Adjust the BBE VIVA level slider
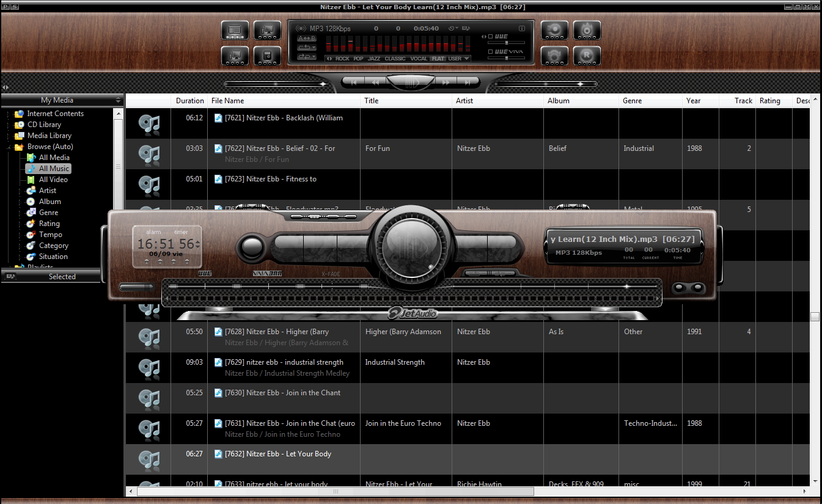 pos(506,57)
